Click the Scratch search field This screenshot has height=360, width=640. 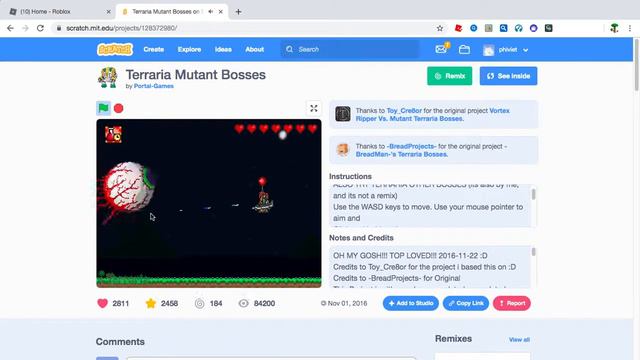[350, 49]
